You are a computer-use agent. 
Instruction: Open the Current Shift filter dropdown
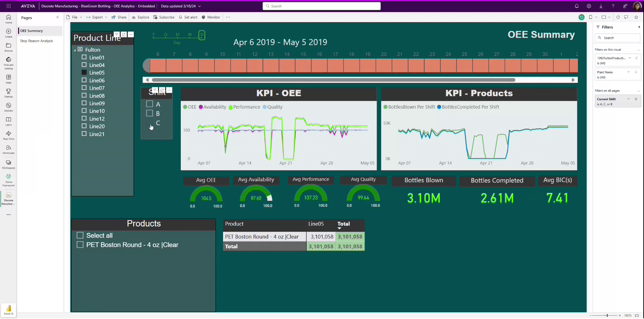[628, 99]
